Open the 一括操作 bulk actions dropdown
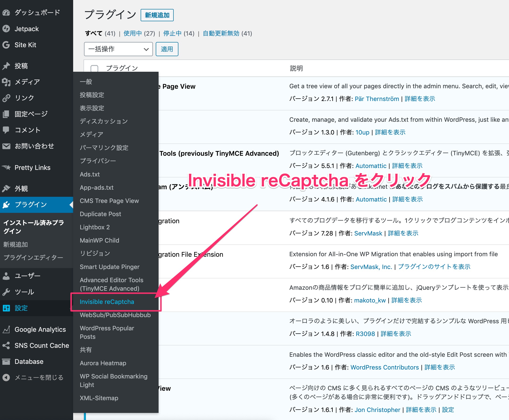Image resolution: width=509 pixels, height=420 pixels. 118,49
